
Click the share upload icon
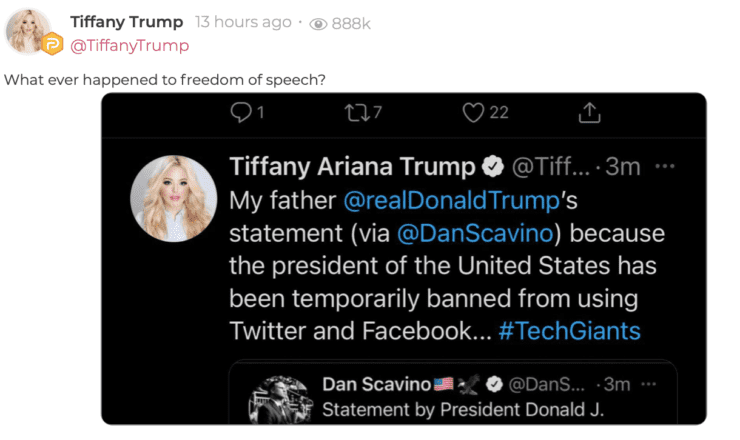(589, 113)
